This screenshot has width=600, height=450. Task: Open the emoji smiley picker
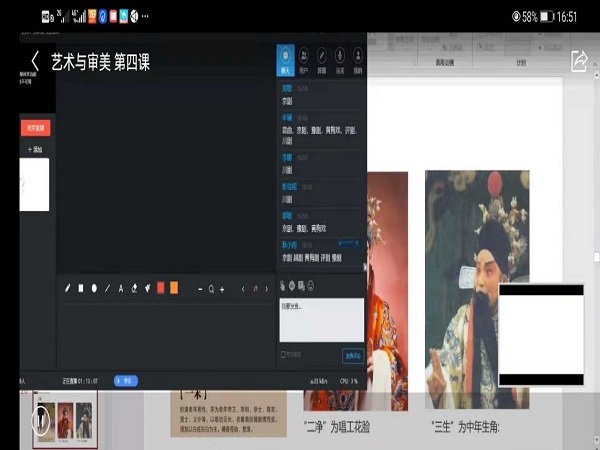(x=310, y=286)
